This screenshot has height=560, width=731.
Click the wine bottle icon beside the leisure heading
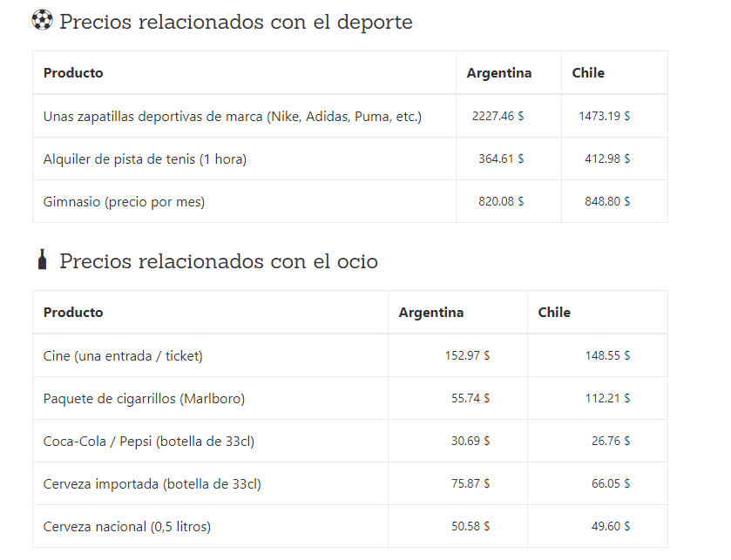[x=42, y=260]
